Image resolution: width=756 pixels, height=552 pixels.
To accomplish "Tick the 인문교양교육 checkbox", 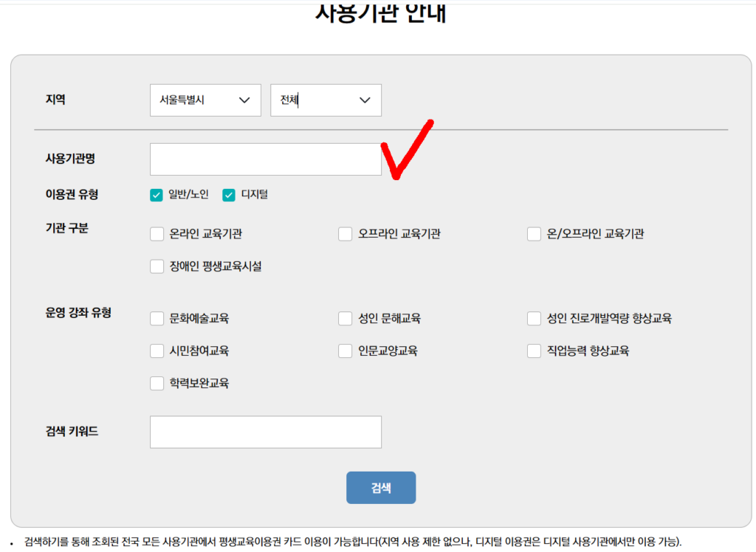I will (346, 351).
